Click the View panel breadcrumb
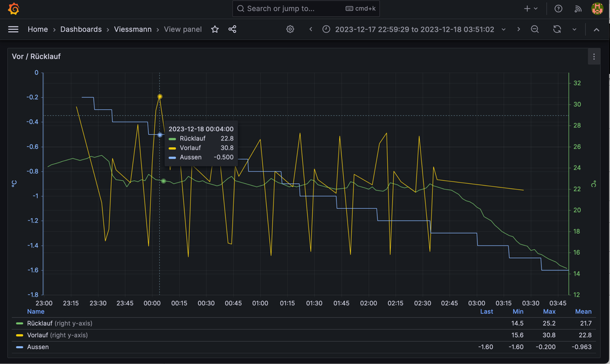 point(183,29)
